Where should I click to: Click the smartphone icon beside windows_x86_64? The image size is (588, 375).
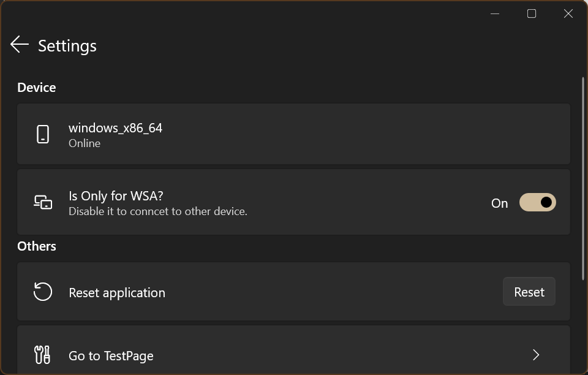click(x=43, y=134)
